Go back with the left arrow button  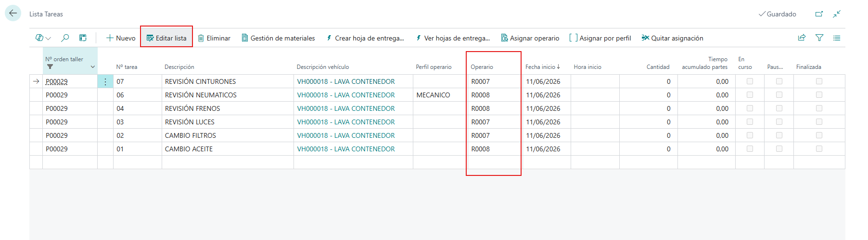click(13, 13)
